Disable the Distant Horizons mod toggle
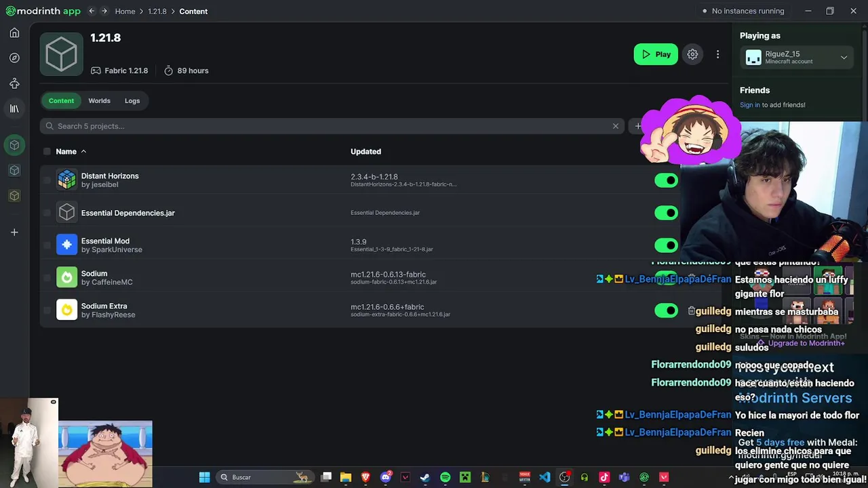Screen dimensions: 868x488 click(666, 180)
